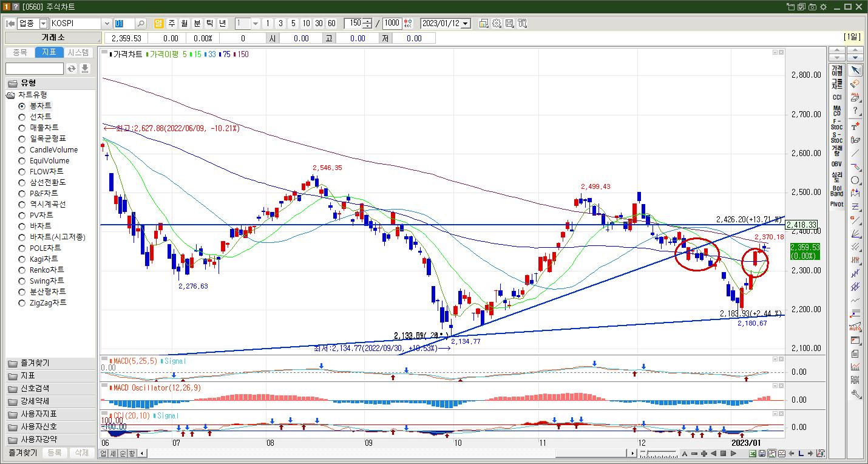Select 매물차트 chart type radio
The image size is (868, 464).
[22, 128]
